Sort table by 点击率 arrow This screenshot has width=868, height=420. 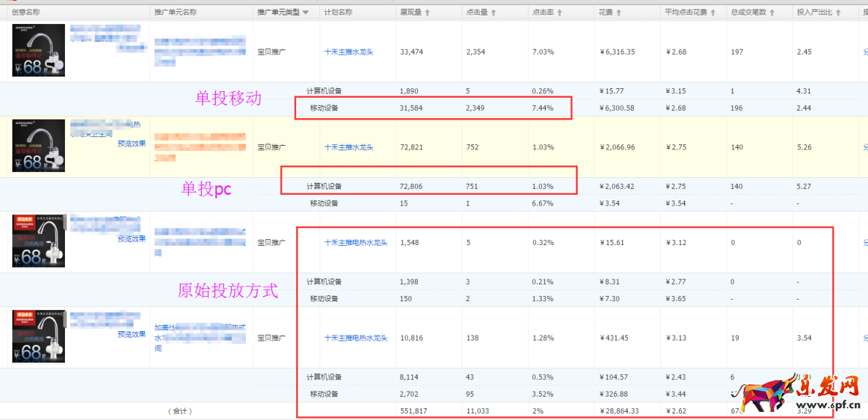tap(561, 12)
